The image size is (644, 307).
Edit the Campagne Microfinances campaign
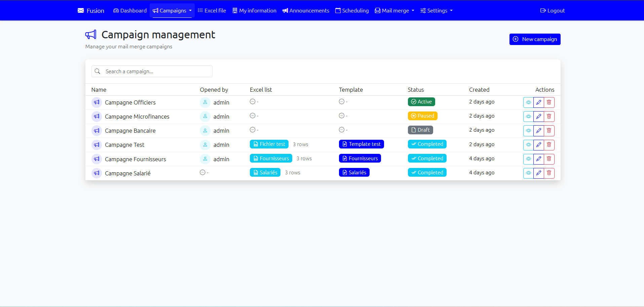(x=538, y=117)
